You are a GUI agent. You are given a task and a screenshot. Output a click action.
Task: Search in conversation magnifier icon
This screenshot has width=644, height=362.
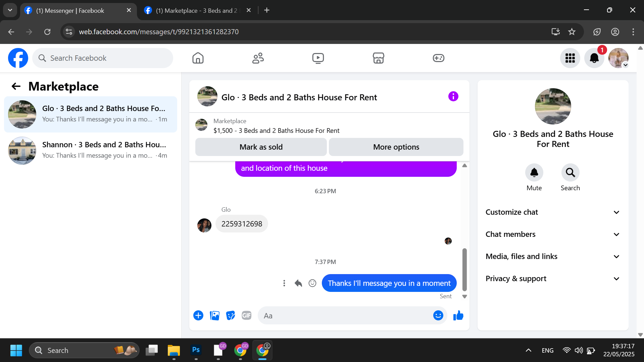click(570, 172)
